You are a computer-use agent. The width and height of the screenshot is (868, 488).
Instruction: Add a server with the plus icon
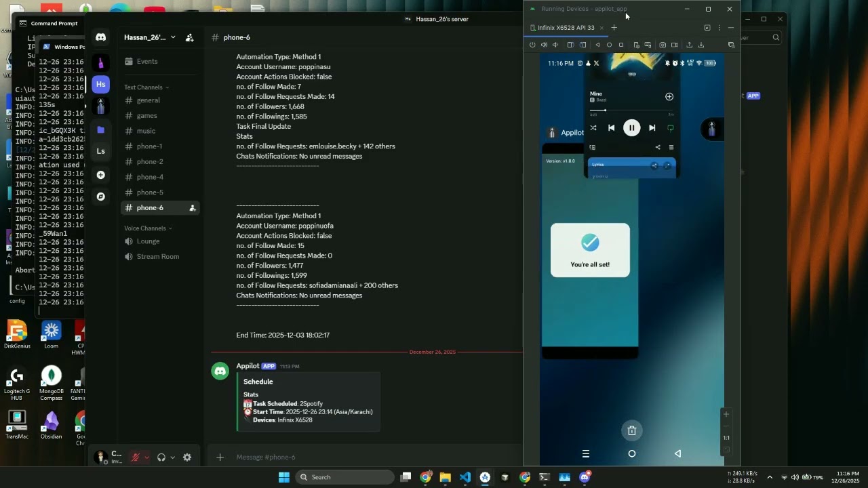click(x=101, y=175)
